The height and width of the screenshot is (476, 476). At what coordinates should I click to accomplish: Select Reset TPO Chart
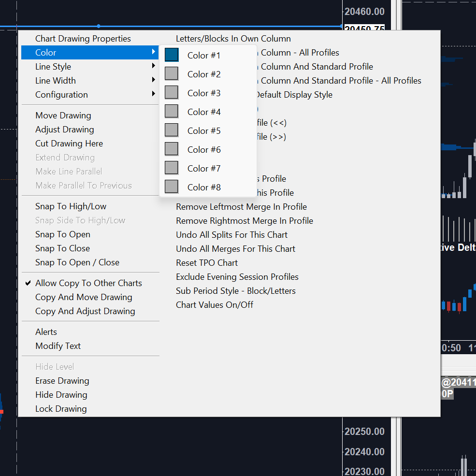(x=207, y=262)
